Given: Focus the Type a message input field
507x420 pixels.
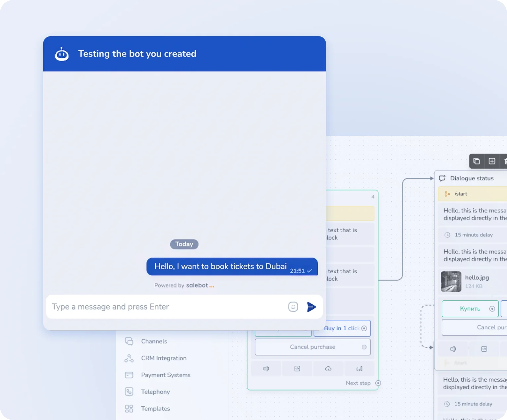Looking at the screenshot, I should coord(166,307).
